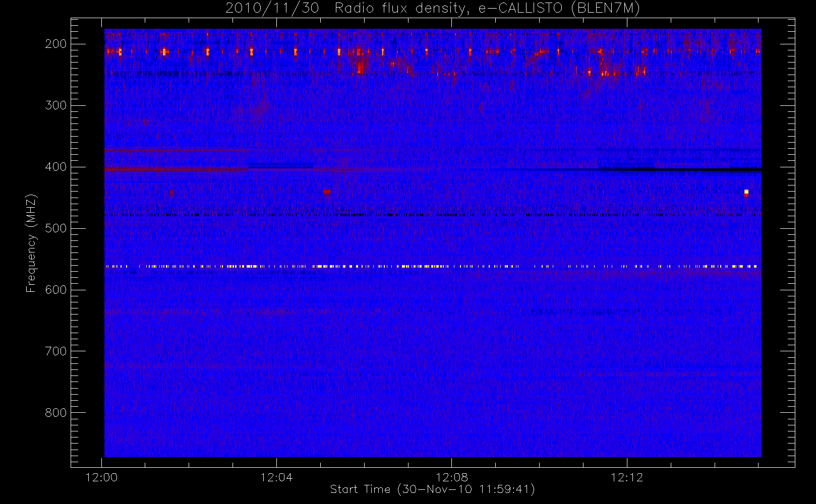
Task: Click the 12:12 time tick label
Action: click(x=627, y=477)
